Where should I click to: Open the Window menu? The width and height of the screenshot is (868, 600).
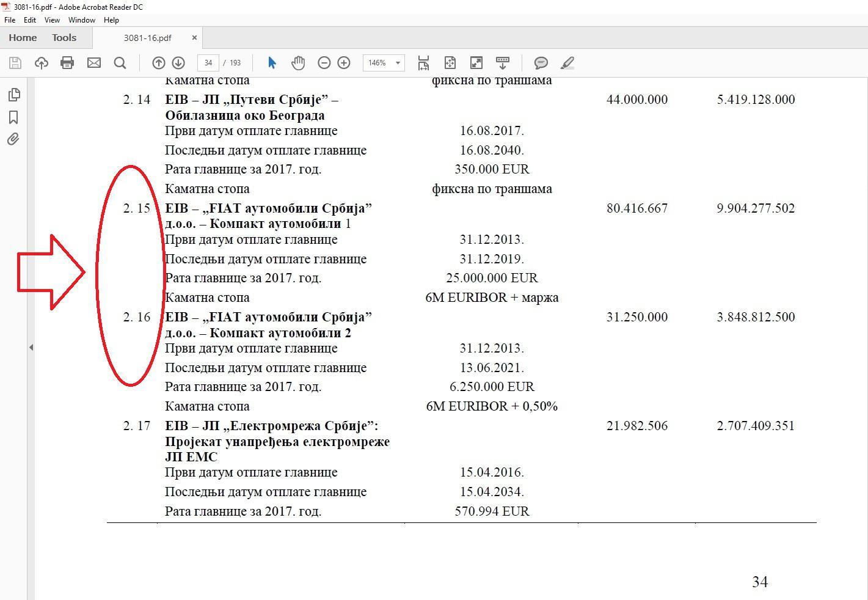82,20
